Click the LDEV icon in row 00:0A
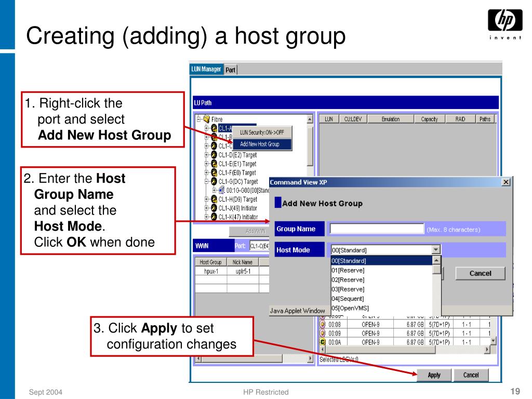Viewport: 532px width, 399px height. (323, 342)
